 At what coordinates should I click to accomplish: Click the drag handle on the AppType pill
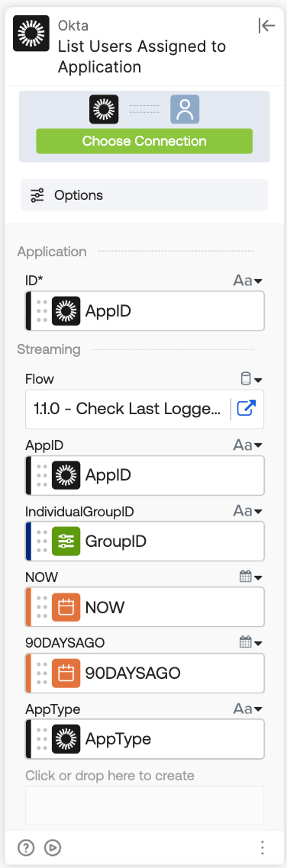[41, 739]
